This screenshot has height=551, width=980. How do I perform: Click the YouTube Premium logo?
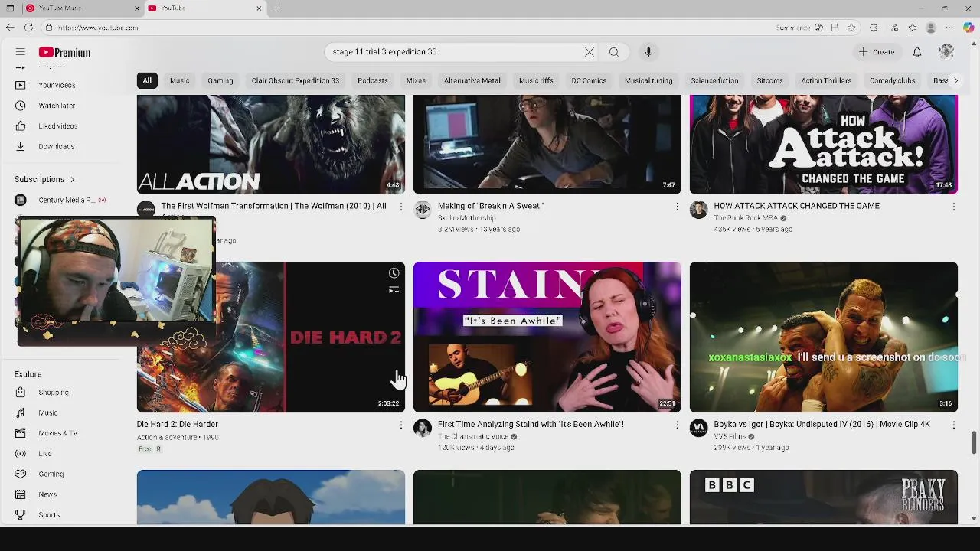[x=64, y=52]
